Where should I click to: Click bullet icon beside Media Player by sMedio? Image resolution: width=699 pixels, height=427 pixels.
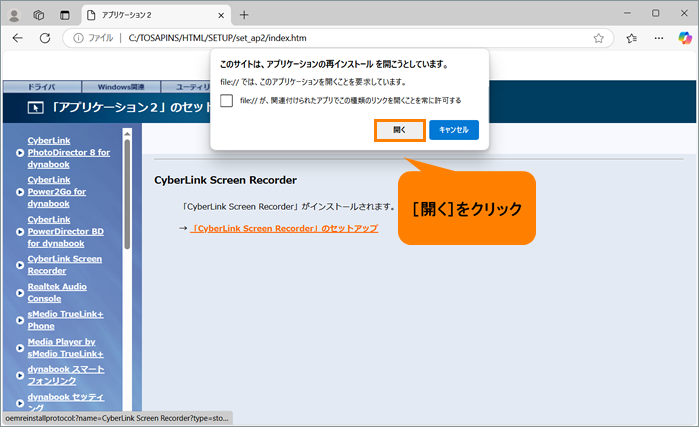click(x=20, y=348)
